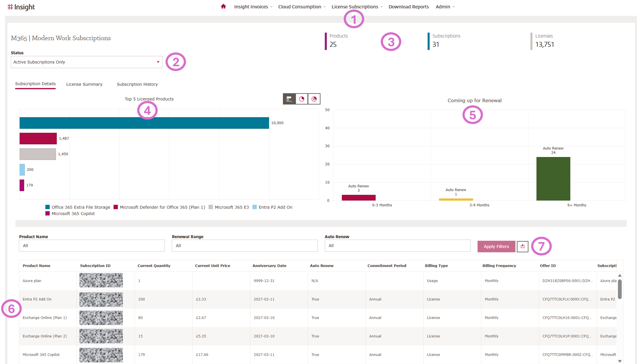Toggle Entra P2 Add On legend swatch
Screen dimensions: 637x364
click(255, 207)
